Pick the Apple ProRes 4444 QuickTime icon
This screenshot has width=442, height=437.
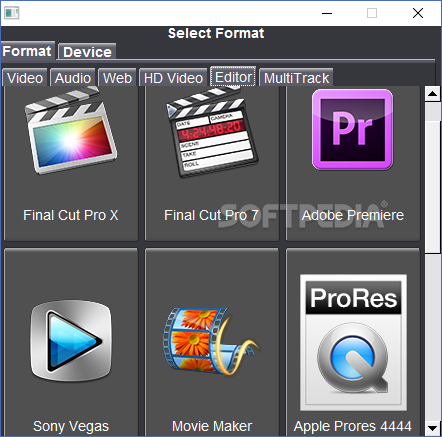tap(353, 342)
